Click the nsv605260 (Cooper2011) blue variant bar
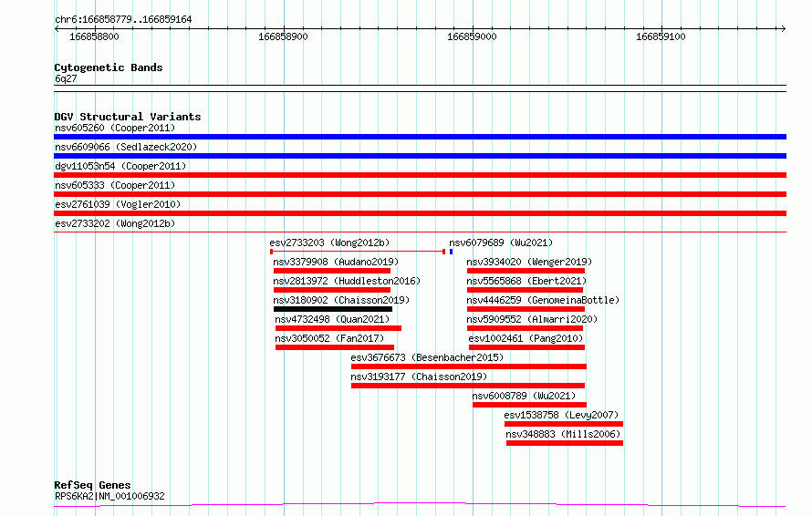 (420, 137)
